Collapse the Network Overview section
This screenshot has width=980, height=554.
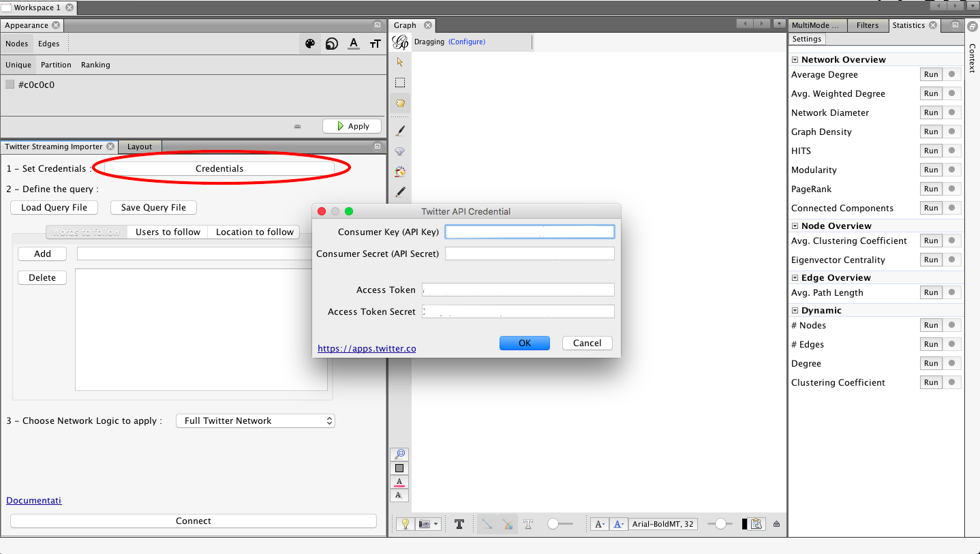point(795,60)
